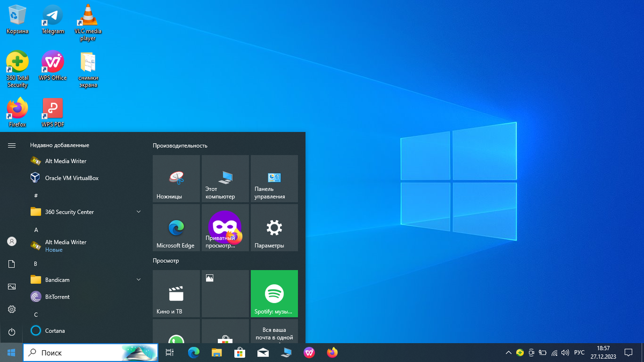This screenshot has width=644, height=362.
Task: Click the 360 Total Security tray icon
Action: tap(520, 352)
